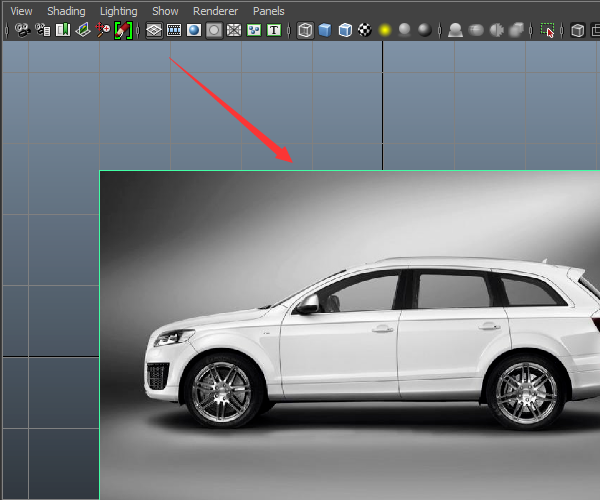
Task: Expand the Renderer menu
Action: pos(215,11)
